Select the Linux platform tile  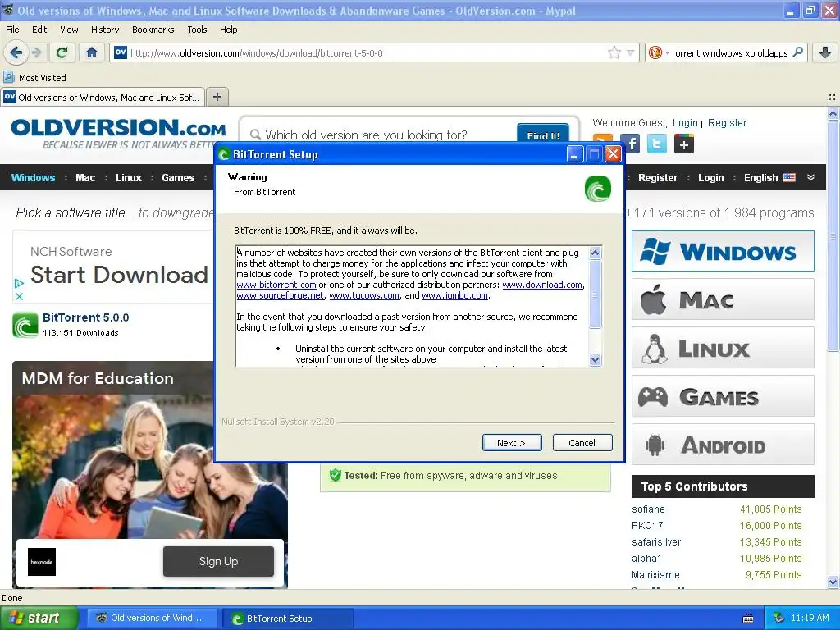[723, 348]
